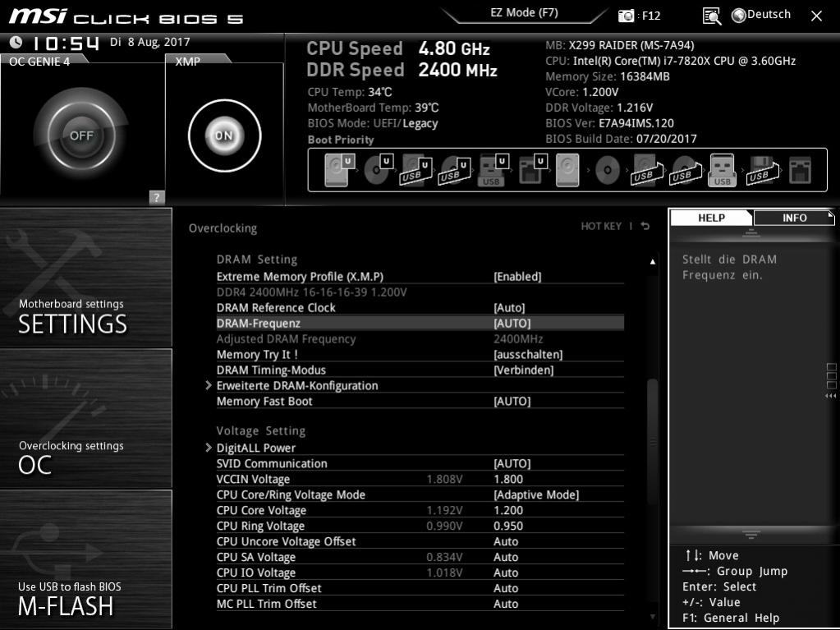Image resolution: width=840 pixels, height=630 pixels.
Task: Click the scroll-up arrow of the settings list
Action: click(653, 261)
